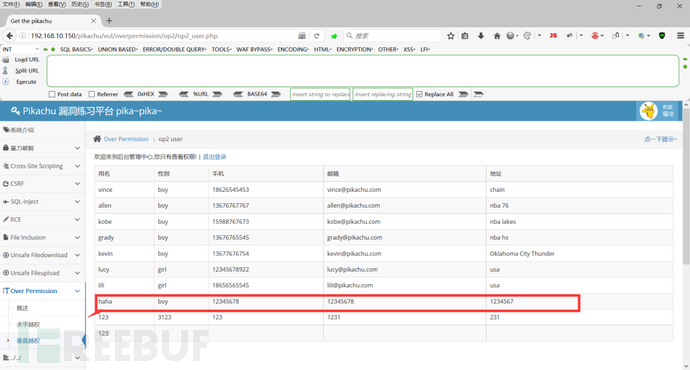Click Execute in HackBar
This screenshot has height=370, width=690.
(x=26, y=82)
